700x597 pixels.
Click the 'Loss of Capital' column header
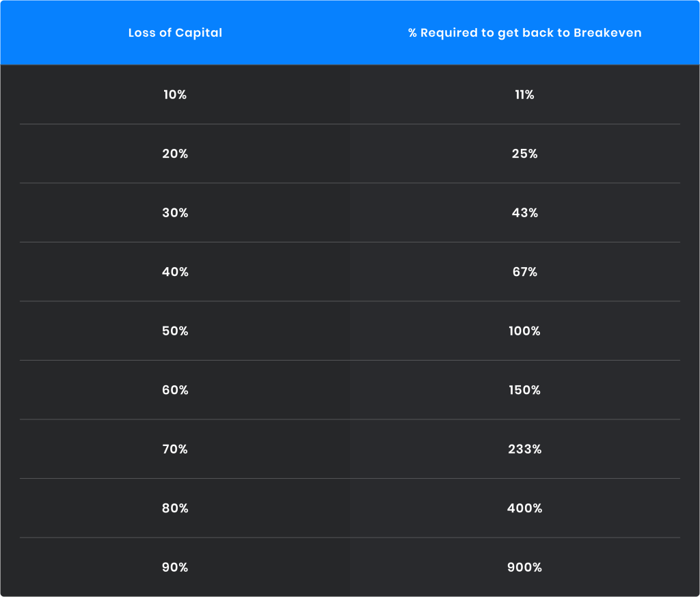(x=175, y=33)
